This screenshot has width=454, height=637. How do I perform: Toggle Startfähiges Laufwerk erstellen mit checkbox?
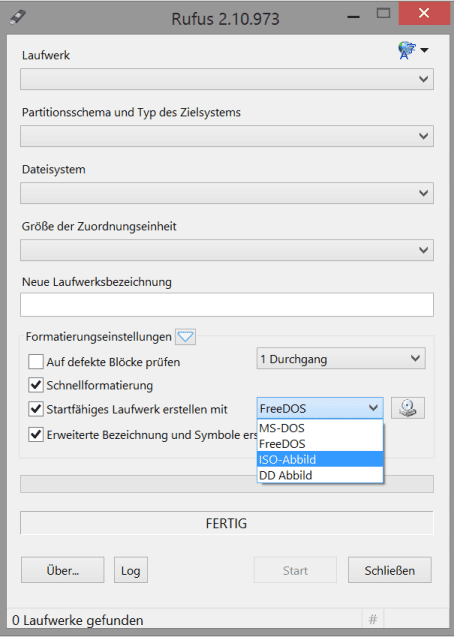[x=36, y=409]
